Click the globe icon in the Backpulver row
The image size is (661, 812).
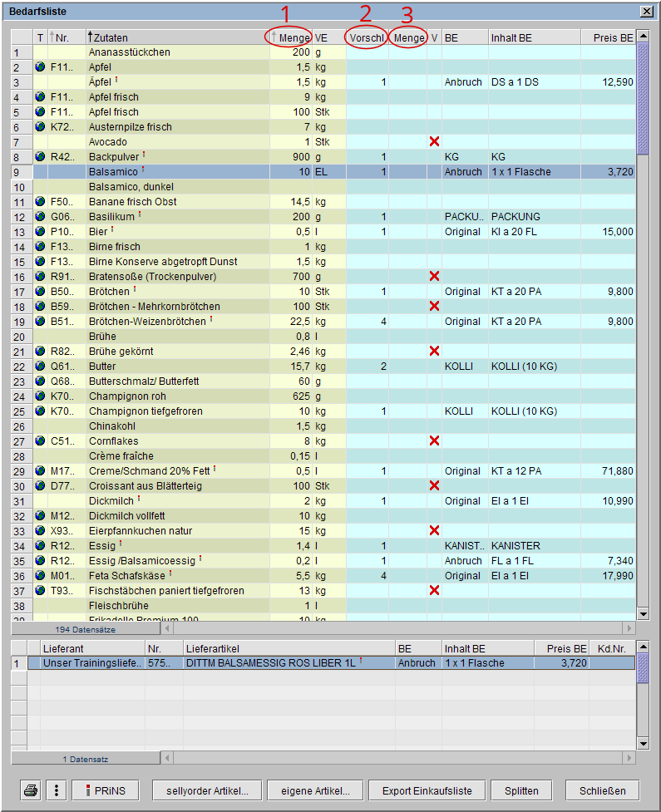tap(41, 157)
